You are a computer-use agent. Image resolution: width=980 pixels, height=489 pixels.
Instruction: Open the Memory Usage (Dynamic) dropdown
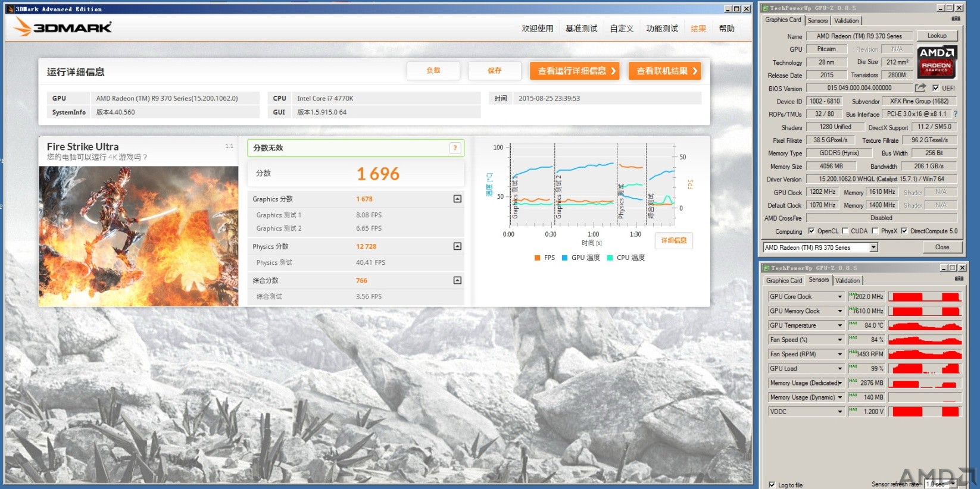coord(840,397)
